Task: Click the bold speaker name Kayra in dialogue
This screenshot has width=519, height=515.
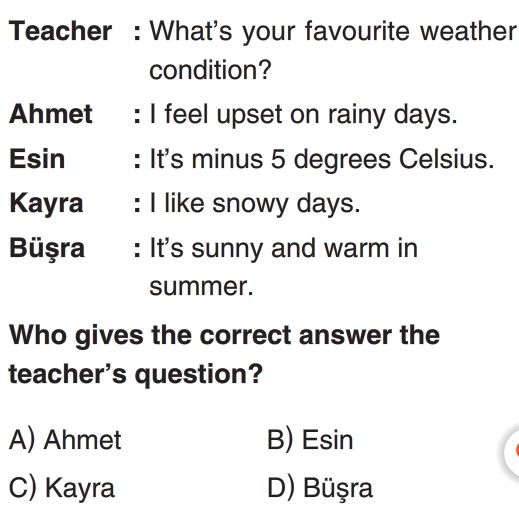Action: 46,204
